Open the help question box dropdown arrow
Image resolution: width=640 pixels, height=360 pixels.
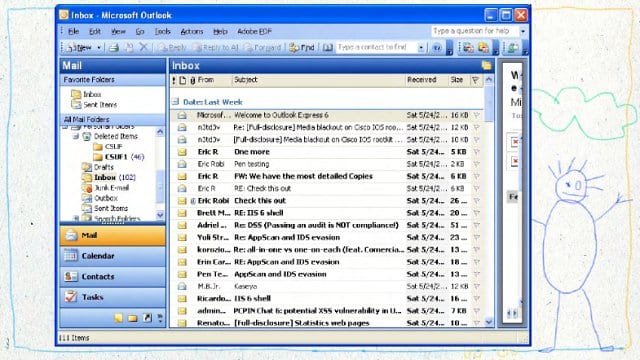click(522, 31)
